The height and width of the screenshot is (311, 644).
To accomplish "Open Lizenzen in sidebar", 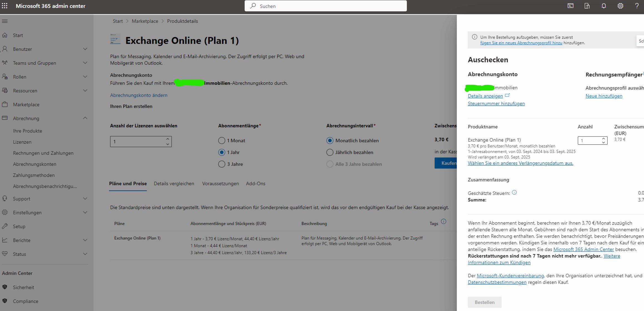I will (22, 142).
